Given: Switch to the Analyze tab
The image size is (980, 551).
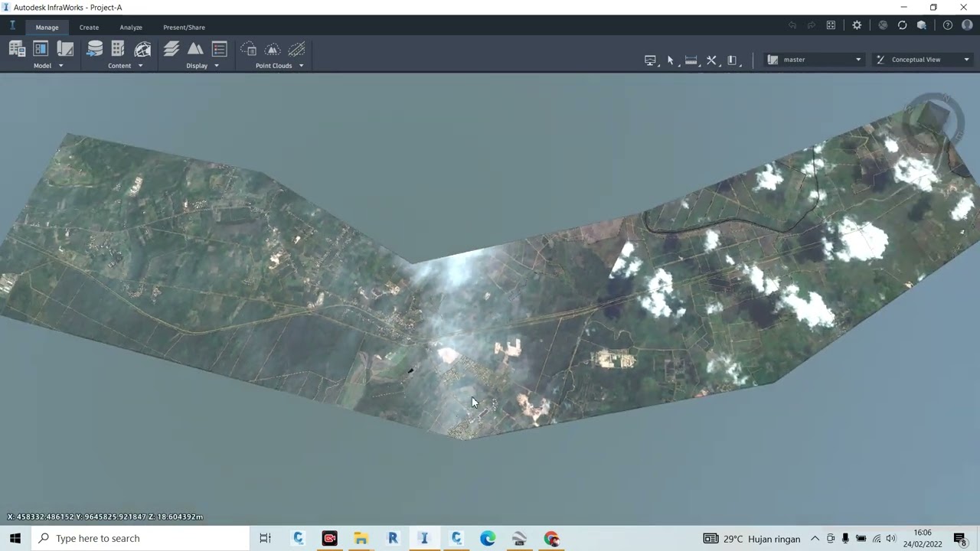Looking at the screenshot, I should tap(131, 27).
